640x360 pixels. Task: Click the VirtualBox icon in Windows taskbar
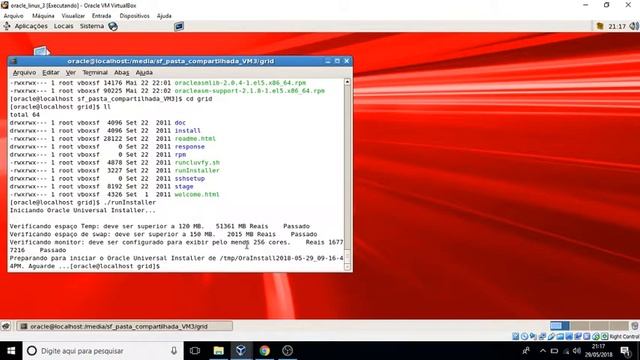241,351
